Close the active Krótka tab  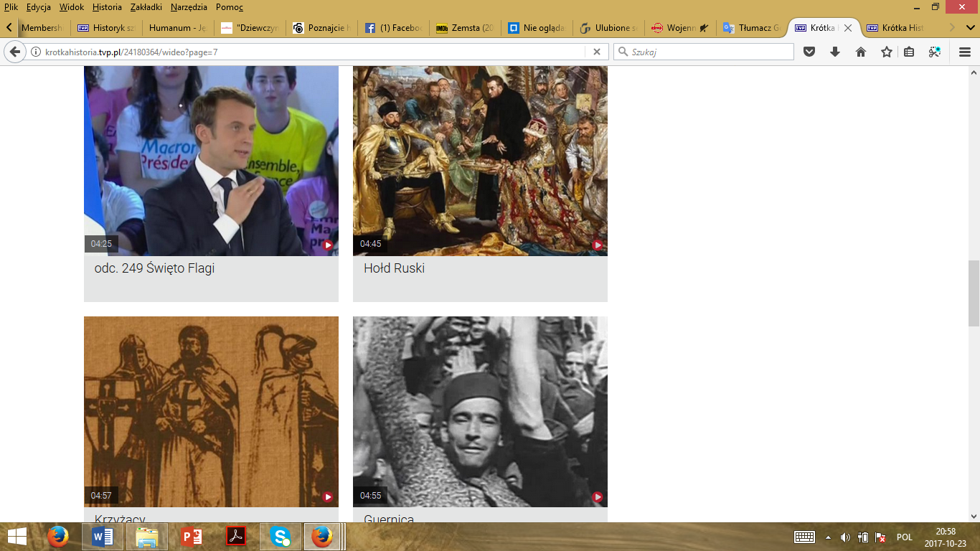point(848,28)
